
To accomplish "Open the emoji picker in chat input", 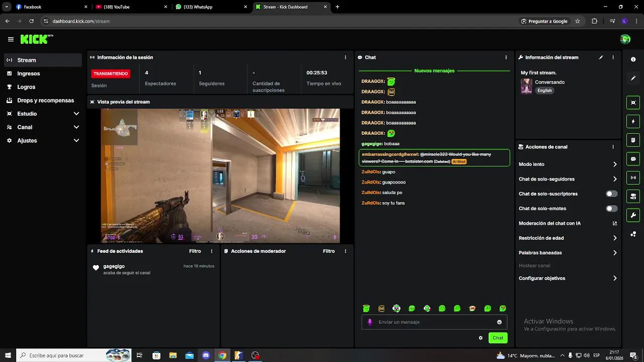I will point(500,322).
